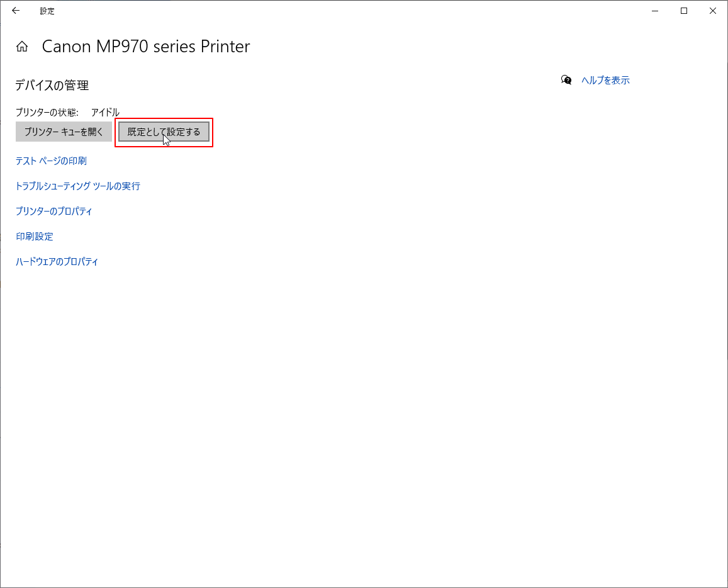Click 既定として設定する button
728x588 pixels.
coord(164,132)
